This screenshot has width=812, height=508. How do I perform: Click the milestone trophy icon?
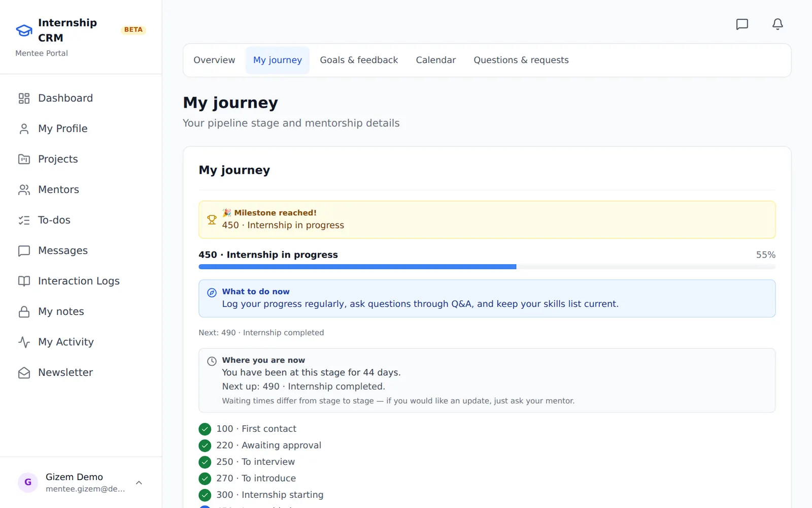click(x=212, y=219)
